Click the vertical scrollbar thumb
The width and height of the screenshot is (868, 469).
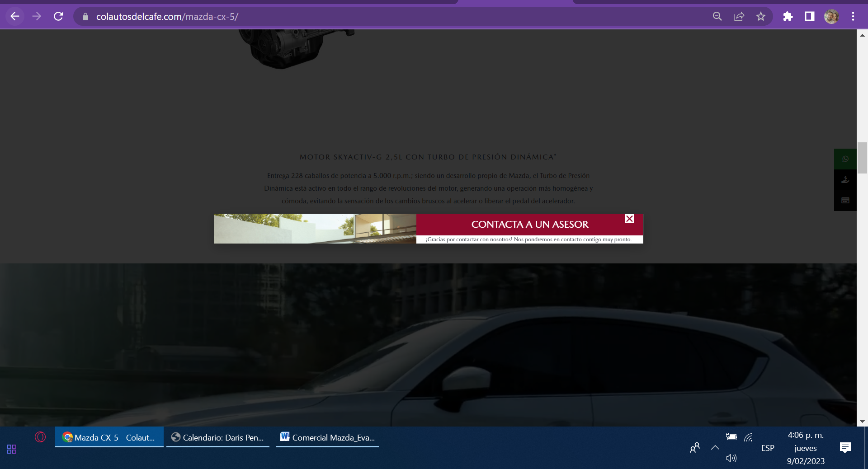[x=862, y=158]
